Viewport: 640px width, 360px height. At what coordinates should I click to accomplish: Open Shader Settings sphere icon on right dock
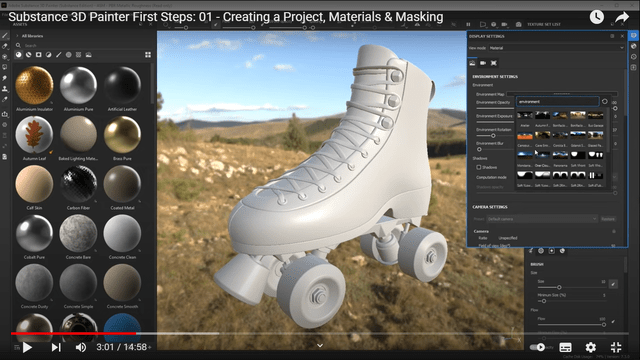click(x=633, y=46)
